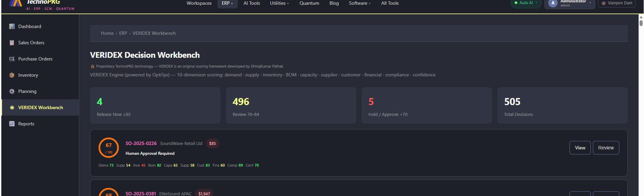Open the Administrator account dropdown

point(569,3)
